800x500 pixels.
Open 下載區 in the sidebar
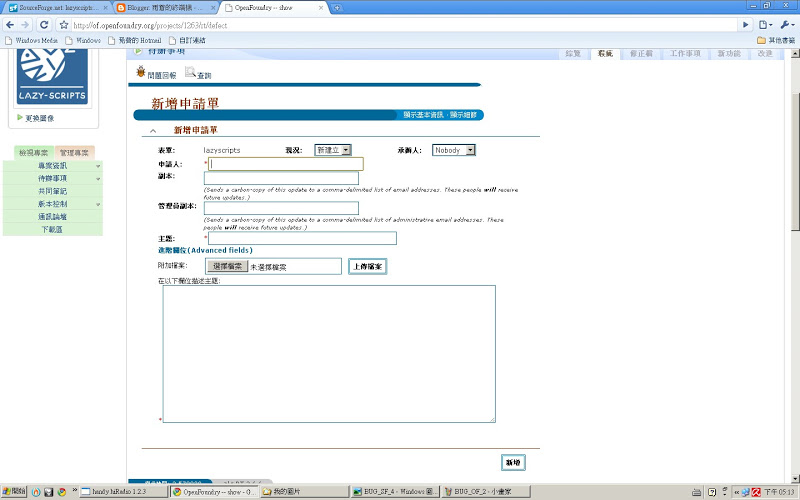(x=53, y=229)
